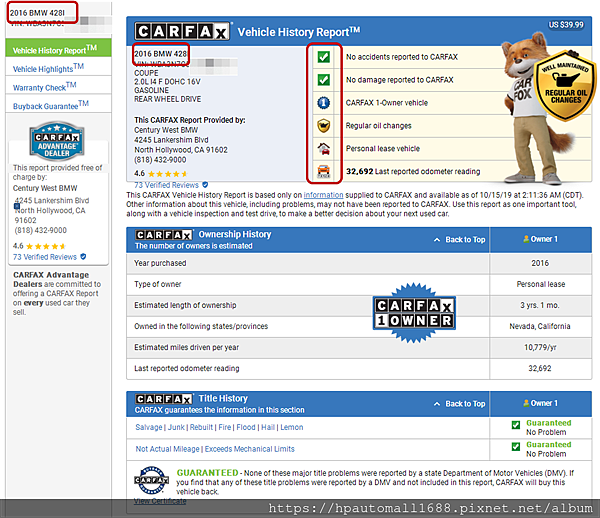Click the CARFAX Advantage Dealer badge

(x=57, y=141)
